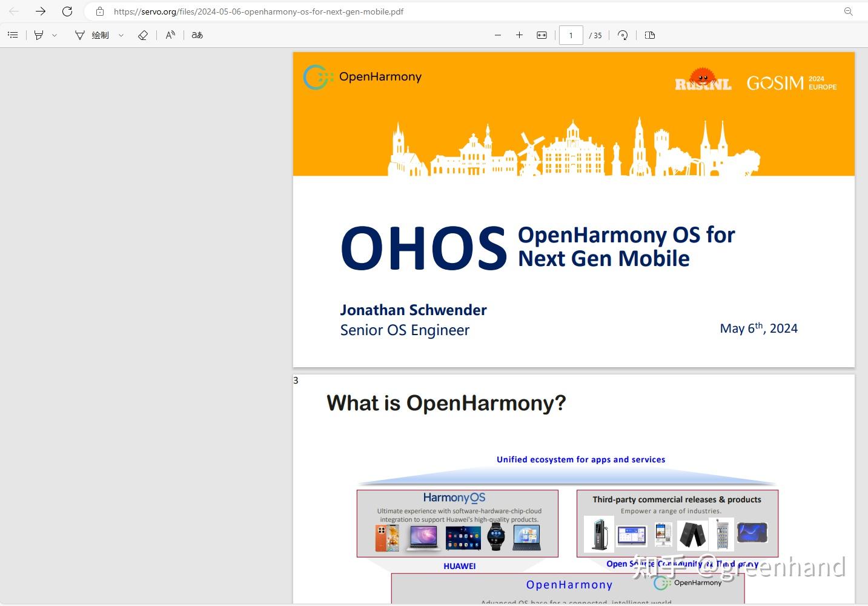Open the highlighter options dropdown
This screenshot has width=868, height=606.
(54, 35)
